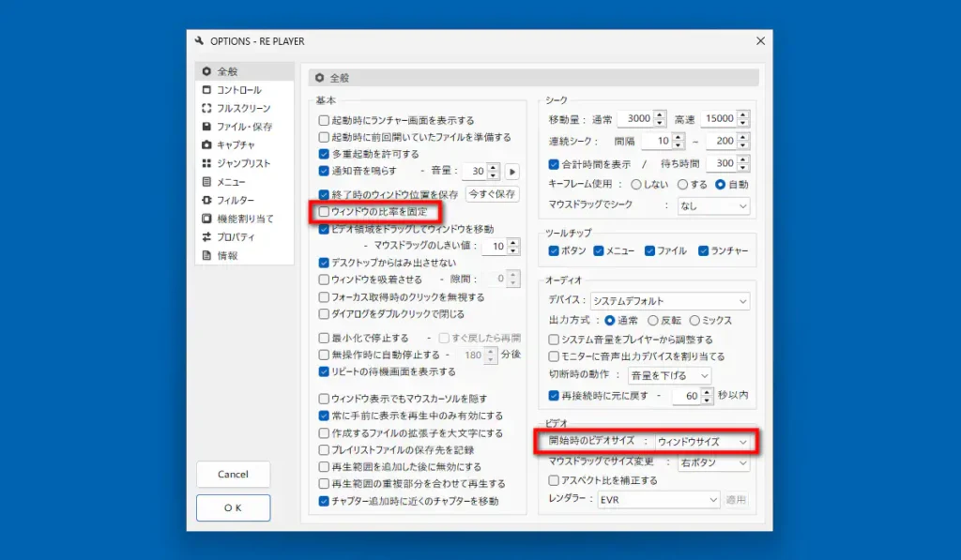Open the 情報 page icon

pyautogui.click(x=208, y=253)
